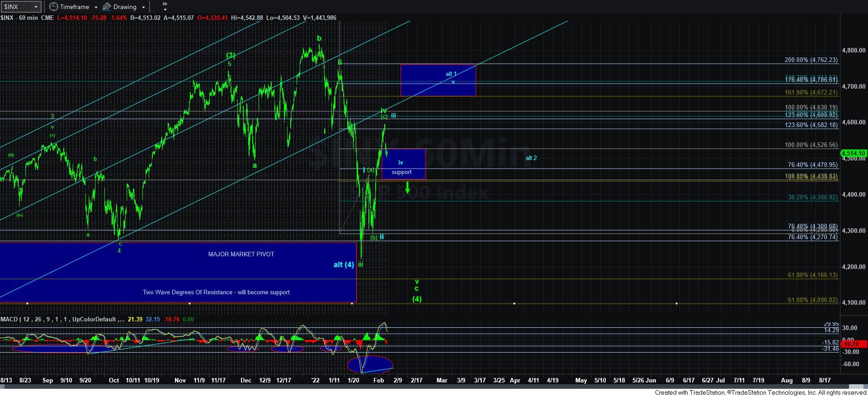Open the $INX symbol dropdown arrow
The image size is (868, 396).
coord(36,7)
